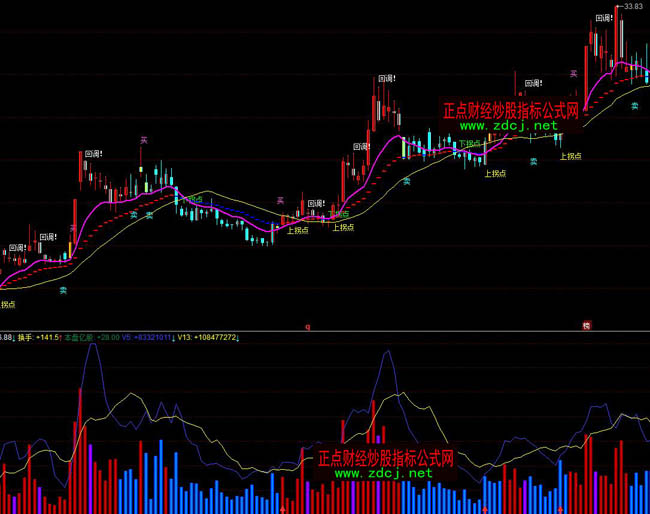Click the 33.83 high price label
This screenshot has width=650, height=514.
point(630,6)
